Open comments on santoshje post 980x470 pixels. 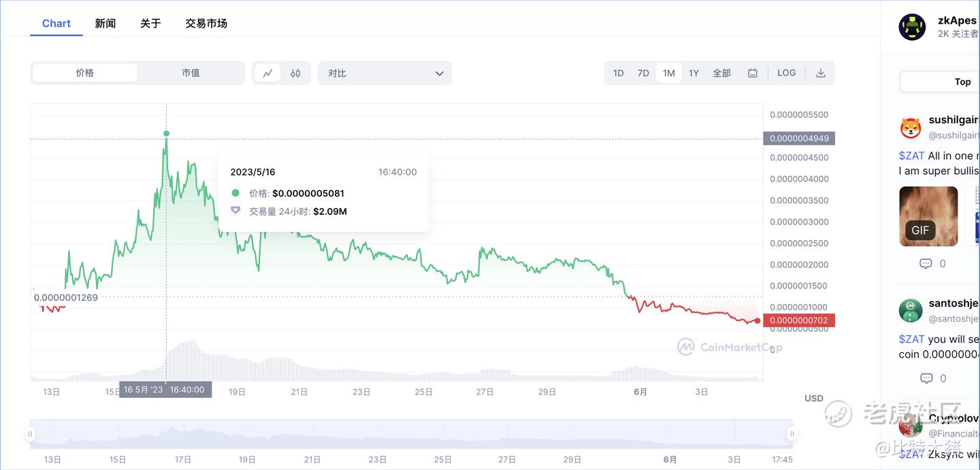pyautogui.click(x=926, y=378)
